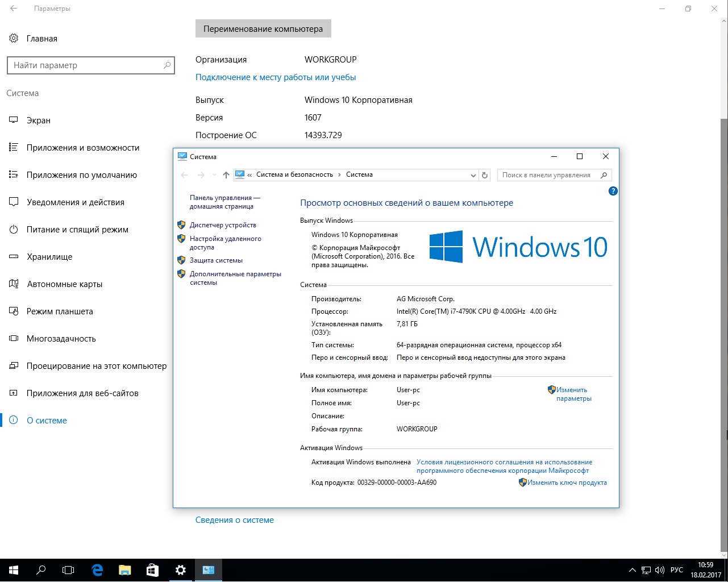Open Защита системы link

click(216, 260)
